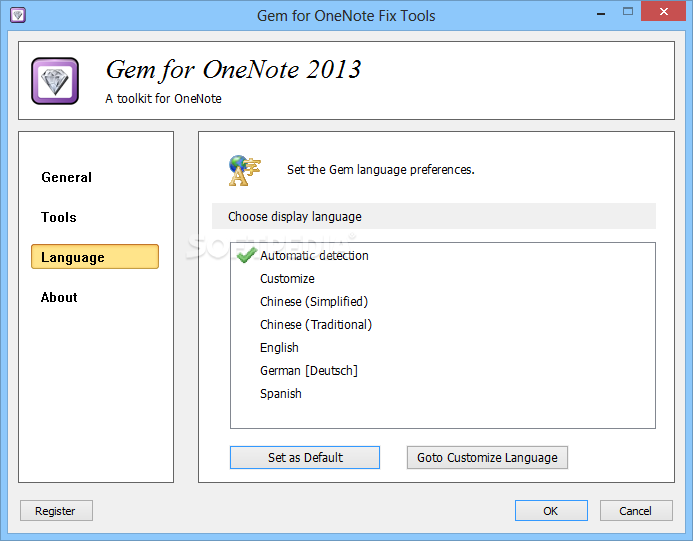Image resolution: width=693 pixels, height=541 pixels.
Task: Open the General section
Action: click(66, 177)
